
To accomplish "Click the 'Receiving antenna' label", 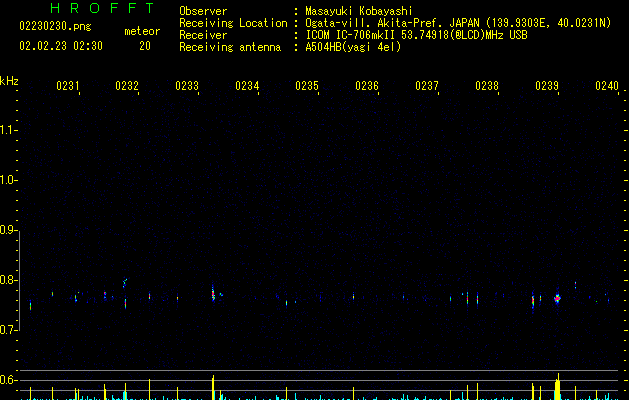I will pyautogui.click(x=230, y=47).
